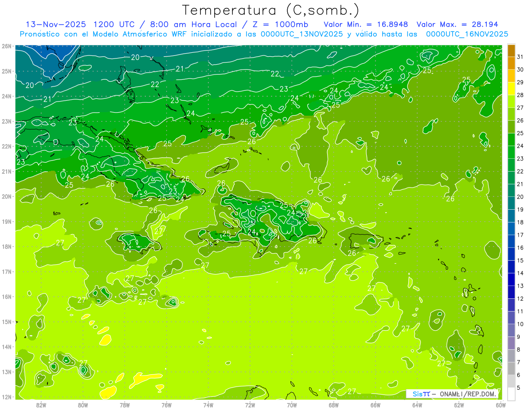The width and height of the screenshot is (532, 411).
Task: Click the '80W' longitude axis label
Action: (x=83, y=405)
